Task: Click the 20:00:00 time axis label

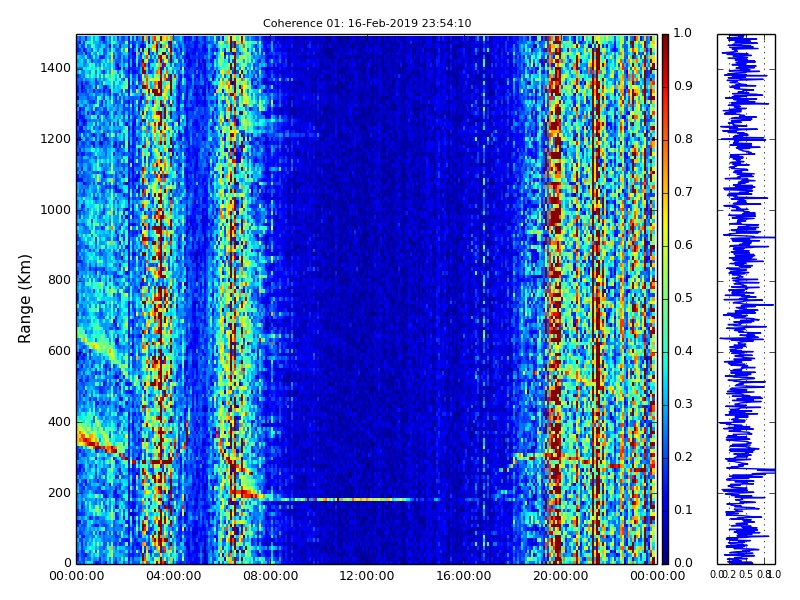Action: [560, 576]
